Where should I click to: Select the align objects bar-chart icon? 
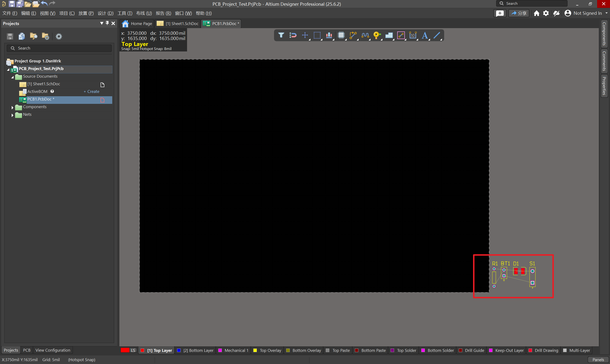tap(329, 35)
